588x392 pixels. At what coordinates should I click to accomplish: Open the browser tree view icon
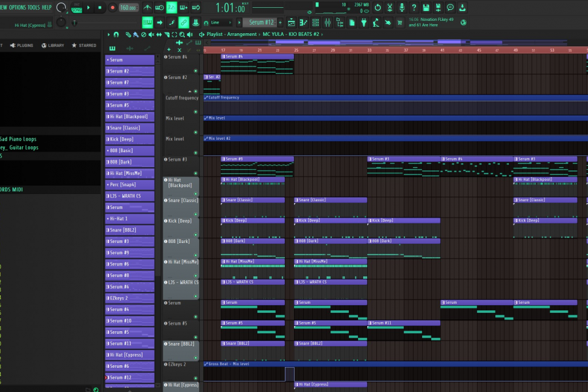(340, 22)
